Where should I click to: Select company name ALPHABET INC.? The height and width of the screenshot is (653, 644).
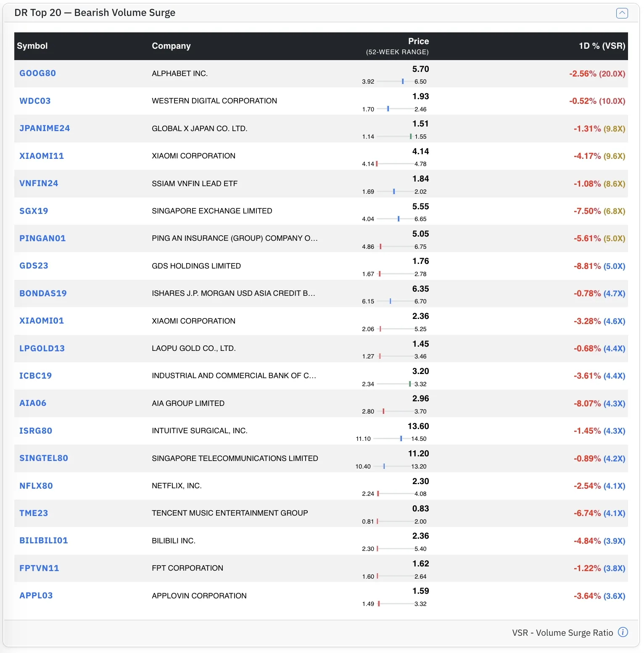point(179,74)
